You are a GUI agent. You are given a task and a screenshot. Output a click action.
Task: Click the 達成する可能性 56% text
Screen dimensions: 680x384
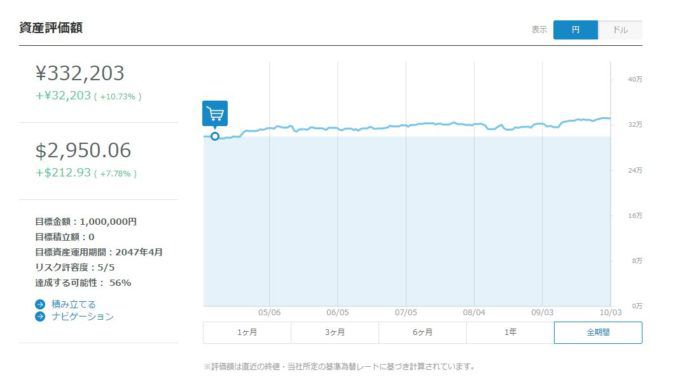83,283
